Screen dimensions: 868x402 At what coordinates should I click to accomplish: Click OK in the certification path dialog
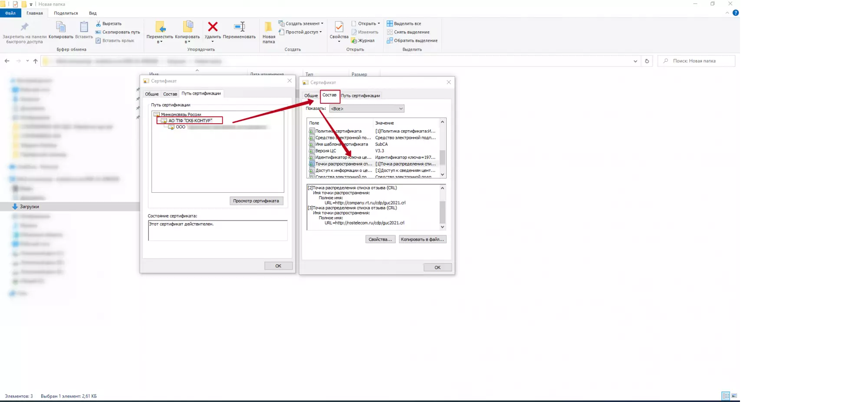coord(278,266)
